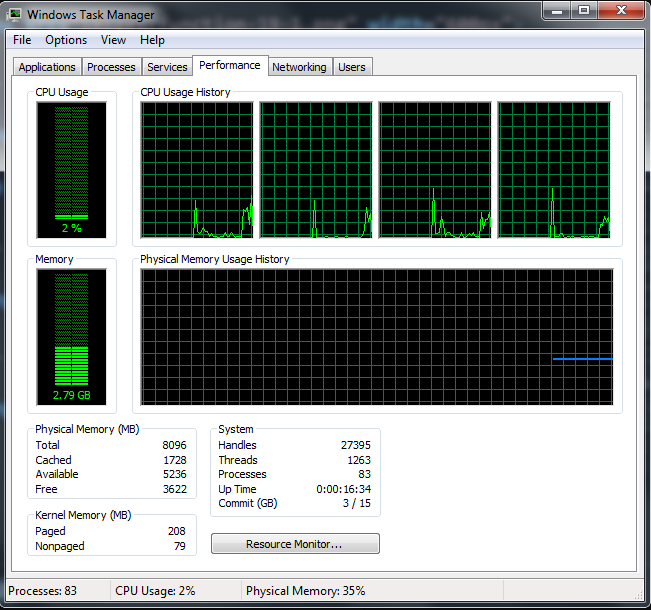Screen dimensions: 651x610
Task: Click the first CPU Usage History graph
Action: 197,170
